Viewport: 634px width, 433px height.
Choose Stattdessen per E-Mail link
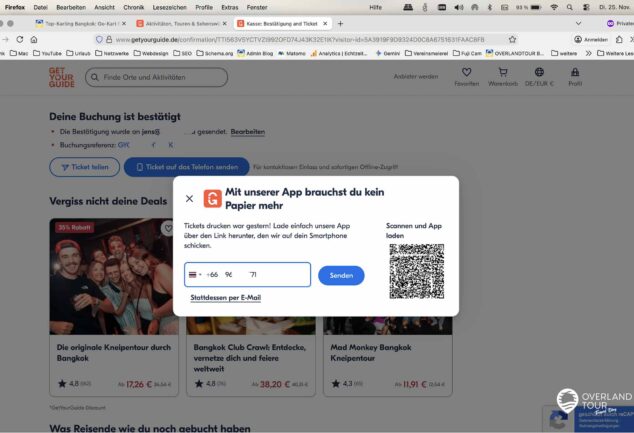(225, 297)
